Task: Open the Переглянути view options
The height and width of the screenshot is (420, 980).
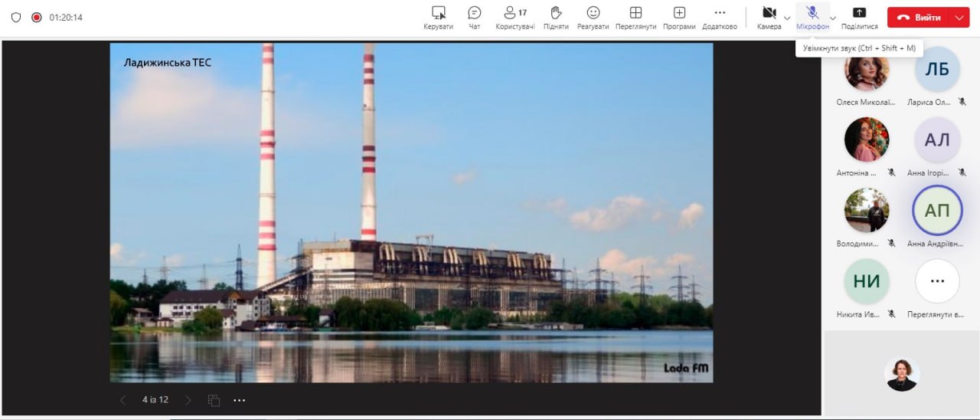Action: 635,18
